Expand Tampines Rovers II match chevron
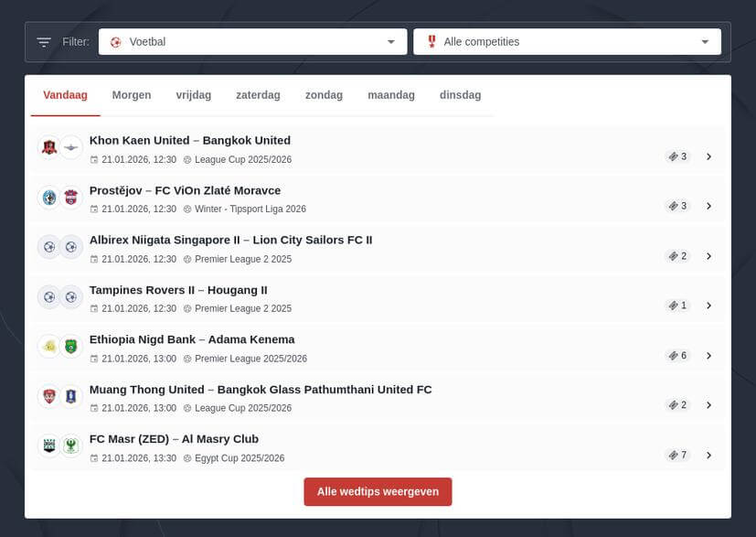This screenshot has width=756, height=537. [x=708, y=306]
